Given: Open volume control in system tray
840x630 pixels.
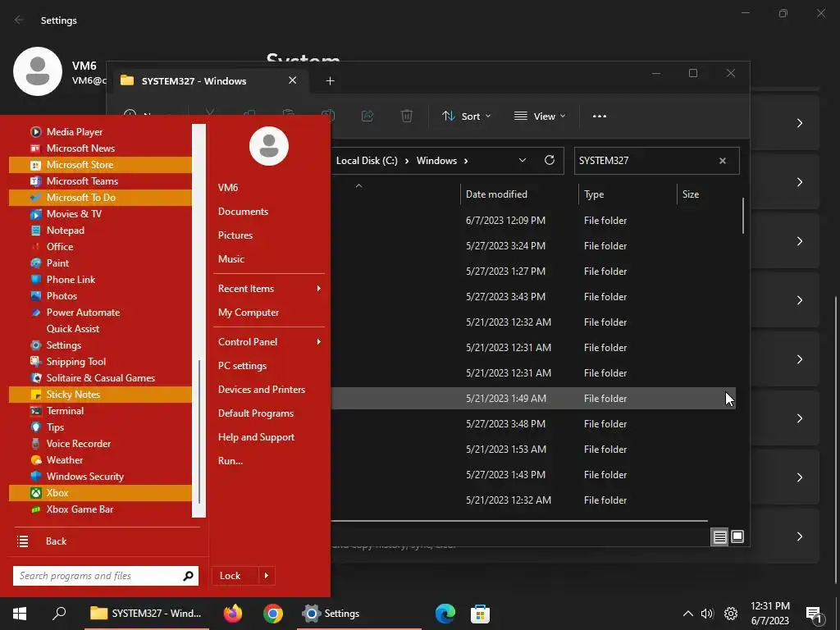Looking at the screenshot, I should pos(707,614).
